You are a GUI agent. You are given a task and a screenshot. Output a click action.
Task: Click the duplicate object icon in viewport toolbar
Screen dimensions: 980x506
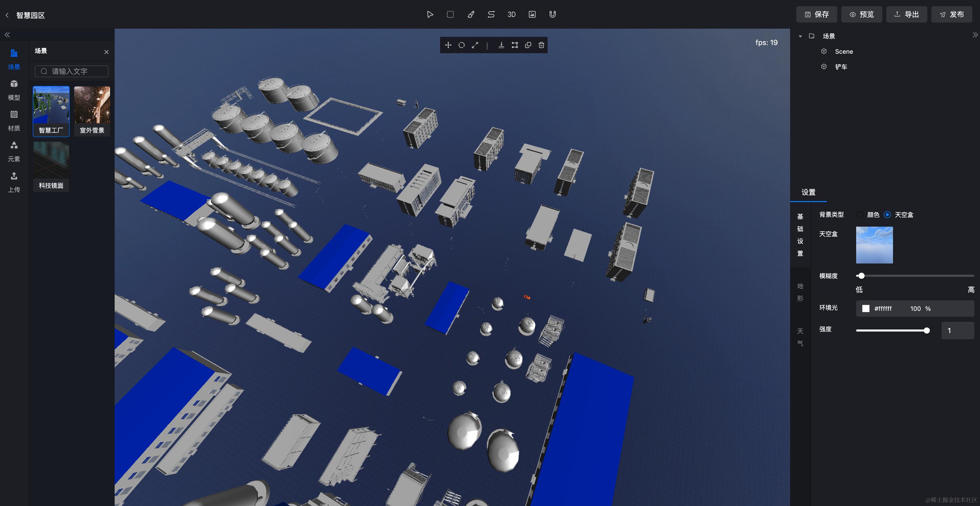point(528,45)
